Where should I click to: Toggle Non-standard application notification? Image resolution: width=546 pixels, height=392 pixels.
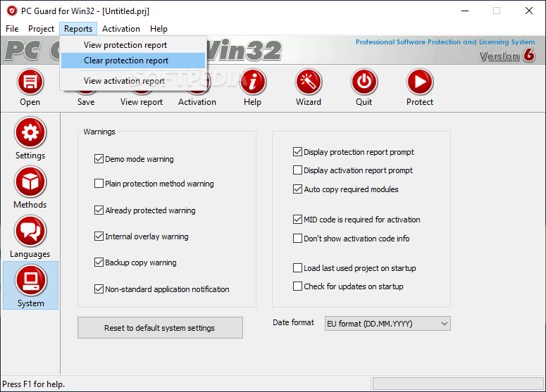[99, 289]
